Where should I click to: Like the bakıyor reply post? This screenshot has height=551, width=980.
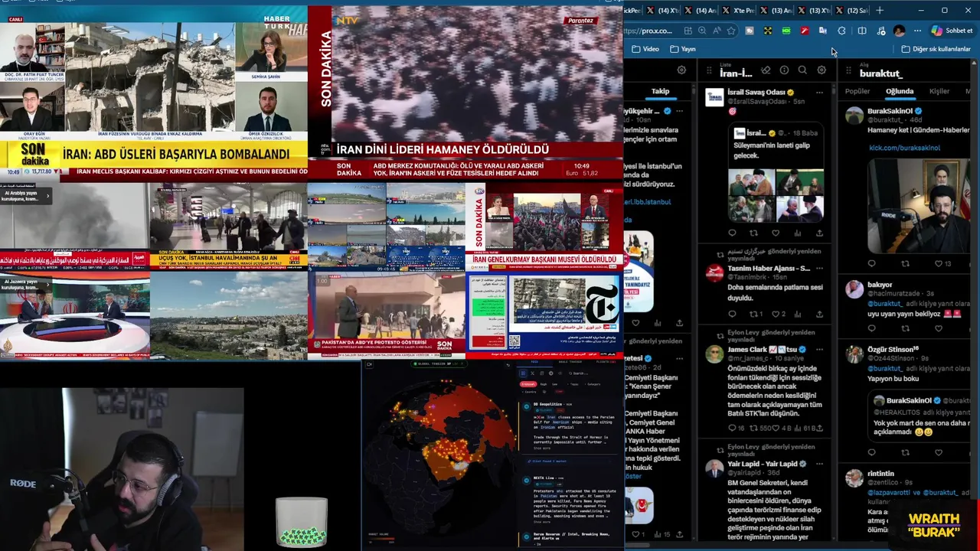[x=939, y=328]
